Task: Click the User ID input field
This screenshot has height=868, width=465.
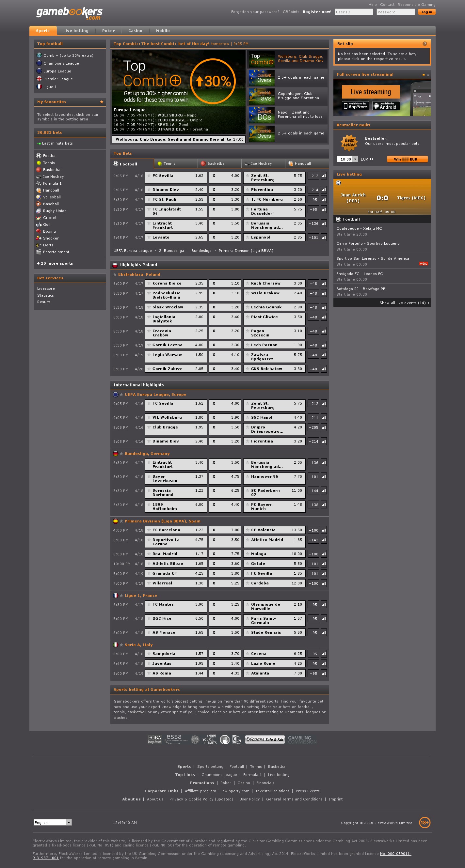Action: pyautogui.click(x=353, y=12)
